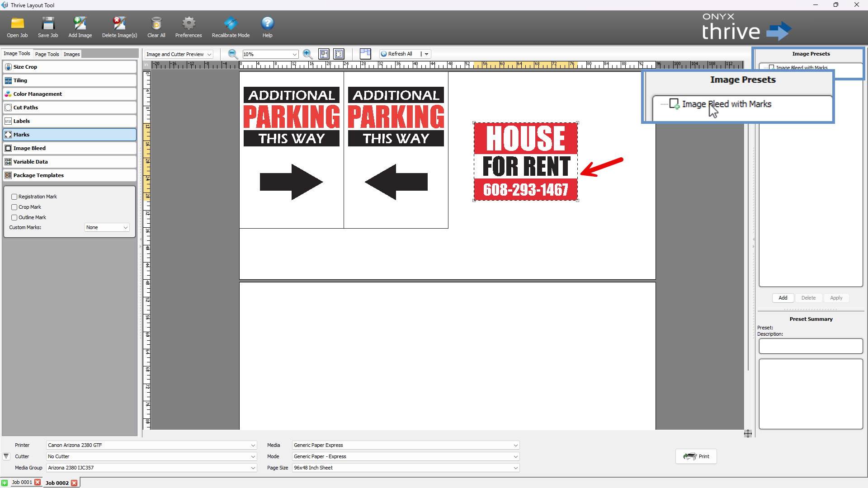Select the House For Rent image
The image size is (868, 488).
525,162
